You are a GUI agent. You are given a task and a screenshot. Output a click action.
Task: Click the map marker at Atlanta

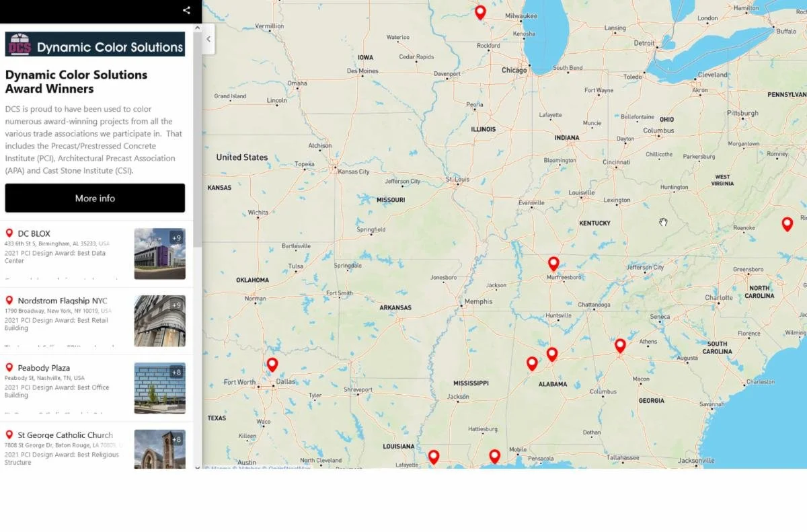point(620,346)
